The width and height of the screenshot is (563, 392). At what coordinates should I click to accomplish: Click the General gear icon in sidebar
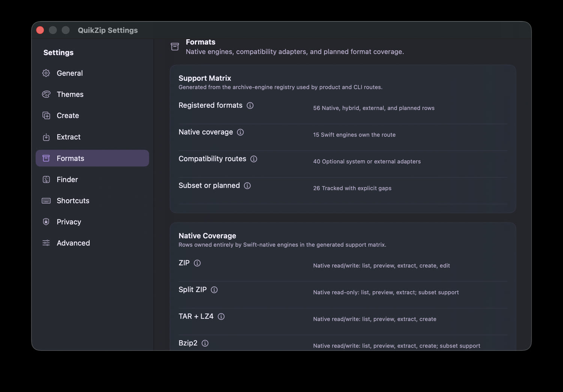(46, 73)
